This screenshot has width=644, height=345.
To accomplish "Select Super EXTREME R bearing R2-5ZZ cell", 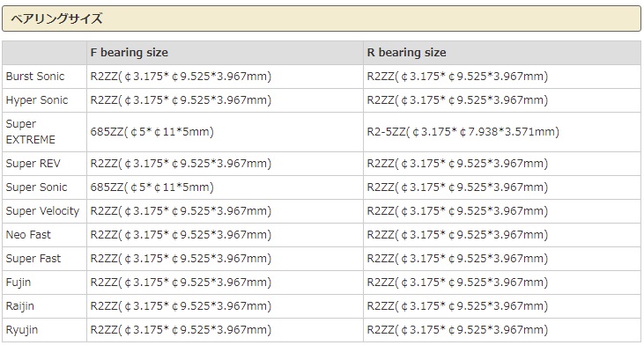I will 502,132.
